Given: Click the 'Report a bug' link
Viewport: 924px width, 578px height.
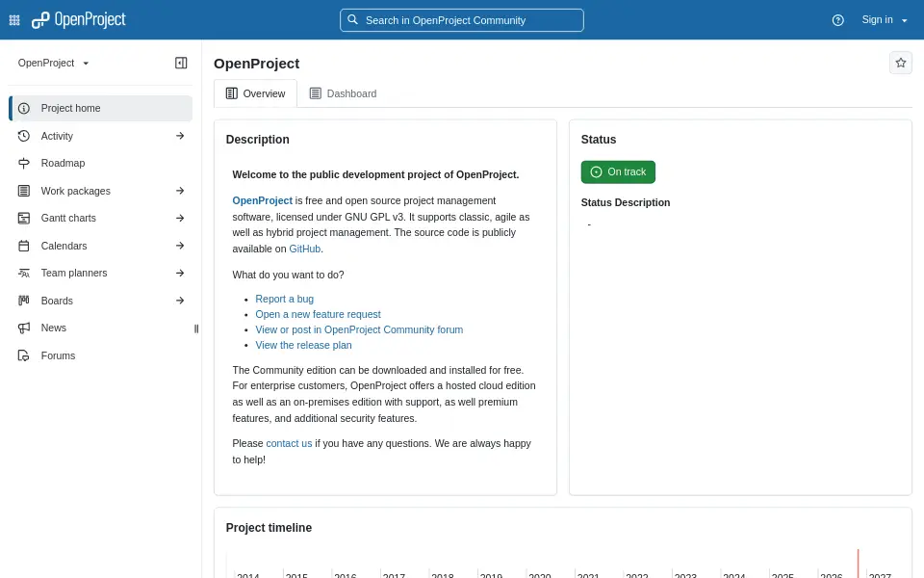Looking at the screenshot, I should click(x=285, y=299).
